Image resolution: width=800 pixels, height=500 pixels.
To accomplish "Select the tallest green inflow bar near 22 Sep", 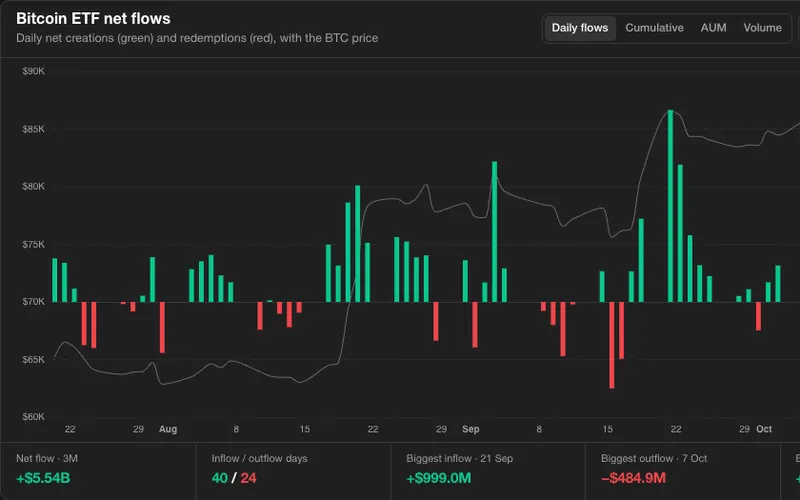I will click(670, 206).
